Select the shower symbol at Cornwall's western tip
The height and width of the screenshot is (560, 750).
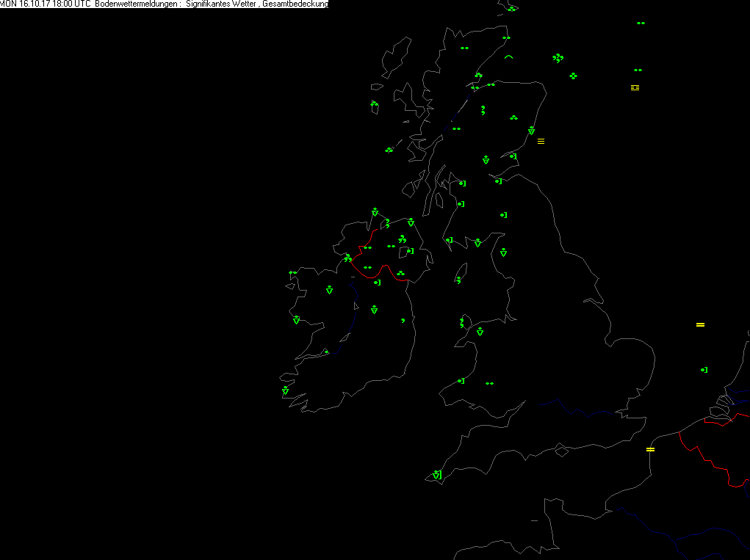(x=436, y=474)
